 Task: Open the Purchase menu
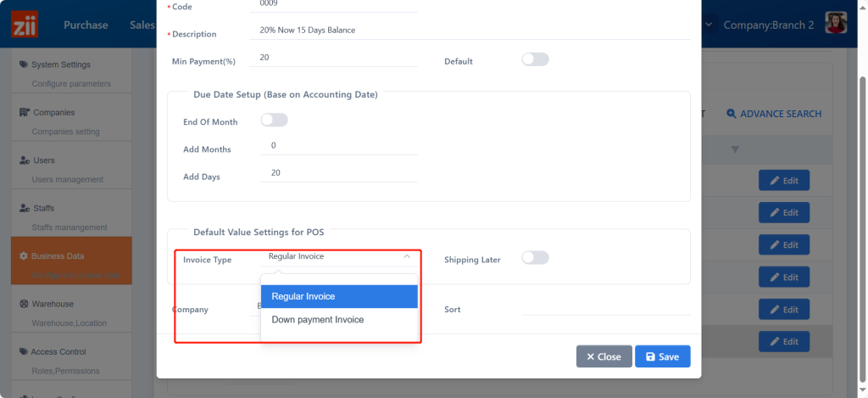pyautogui.click(x=86, y=25)
